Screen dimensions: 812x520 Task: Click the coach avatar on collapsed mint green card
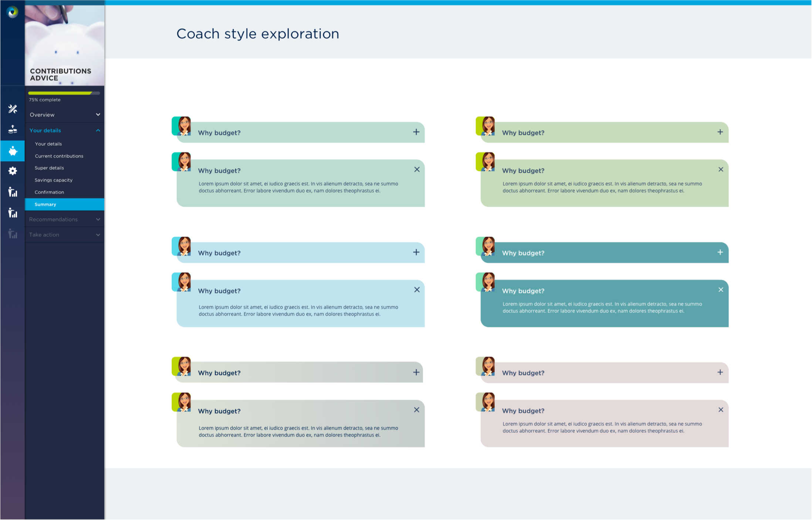[x=182, y=126]
